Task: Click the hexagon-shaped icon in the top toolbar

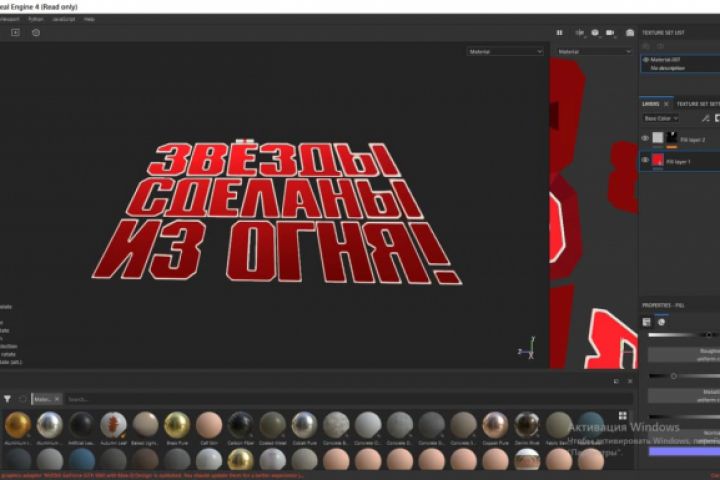Action: click(x=36, y=33)
